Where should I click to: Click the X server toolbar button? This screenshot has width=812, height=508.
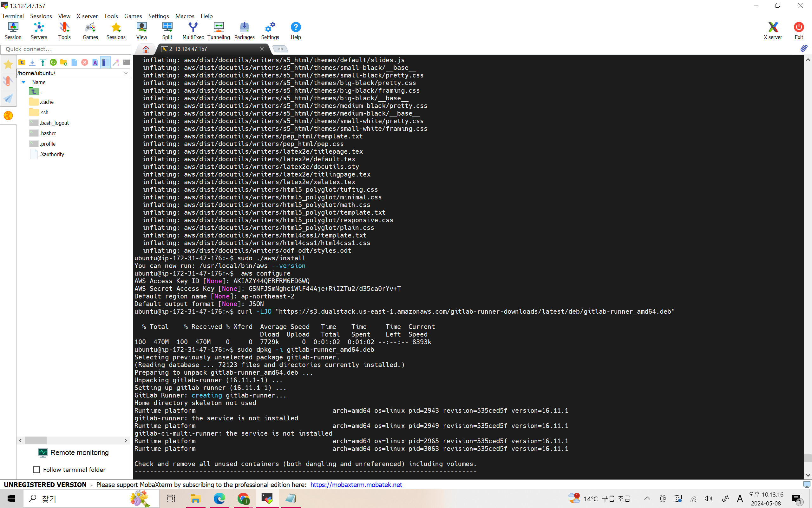[773, 31]
